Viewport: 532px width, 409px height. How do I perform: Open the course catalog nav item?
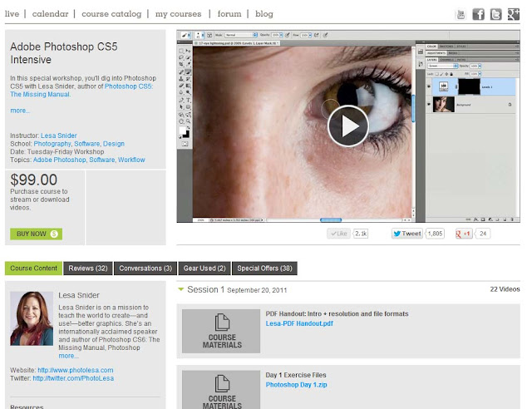tap(111, 14)
